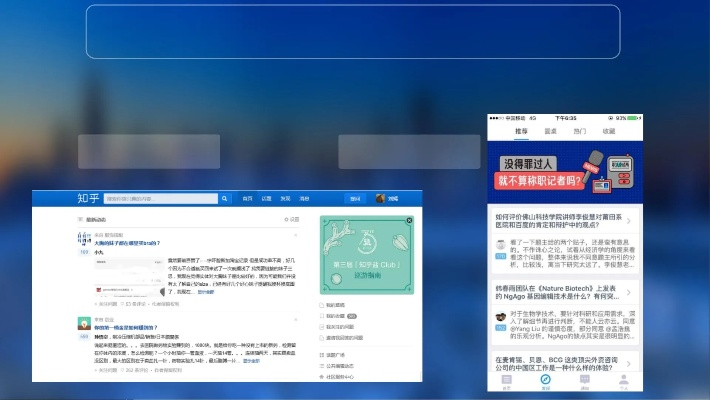
Task: Click into the Zhihu web search field
Action: pos(160,198)
